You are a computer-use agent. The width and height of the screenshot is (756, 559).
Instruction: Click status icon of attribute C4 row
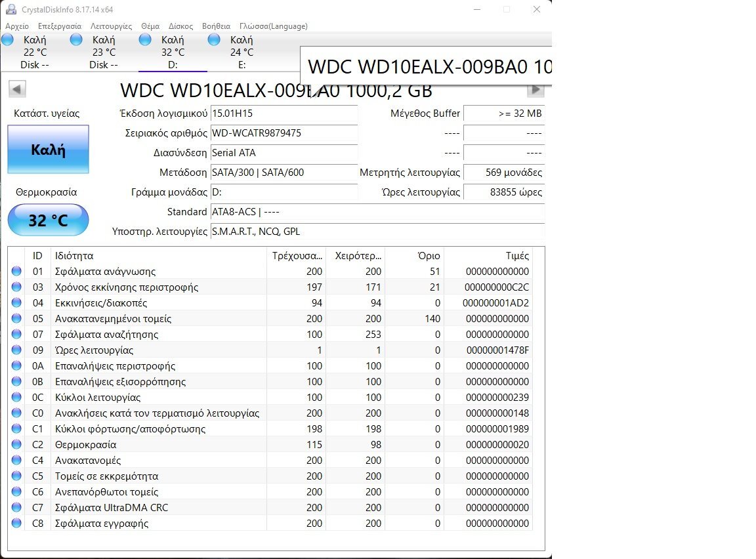pyautogui.click(x=16, y=460)
